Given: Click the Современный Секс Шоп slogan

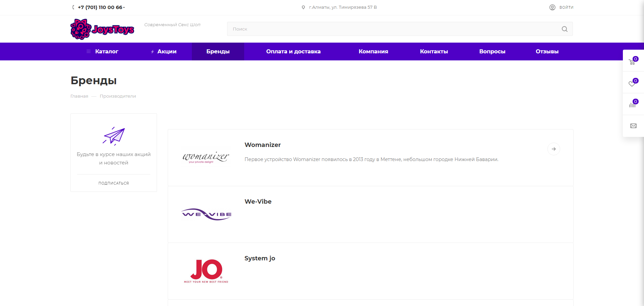Looking at the screenshot, I should click(172, 25).
